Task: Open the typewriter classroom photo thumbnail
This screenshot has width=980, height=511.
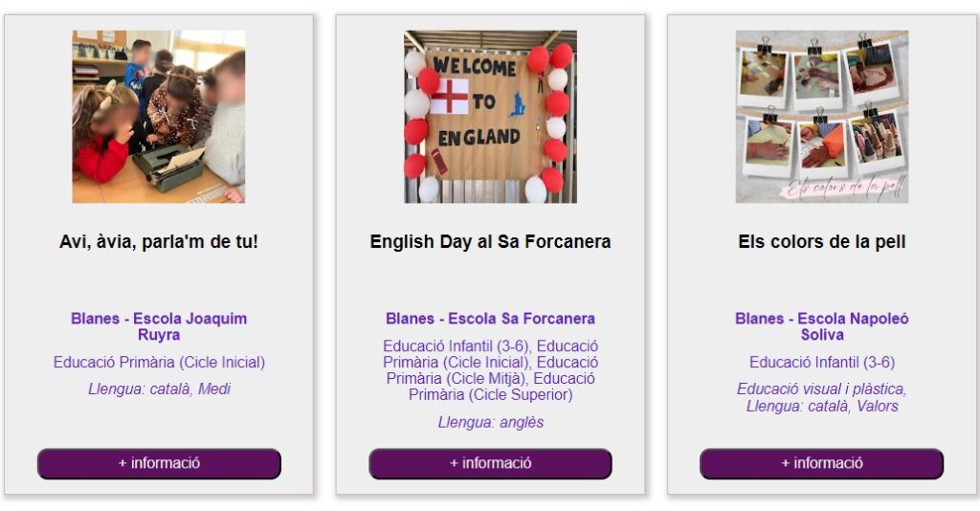Action: point(159,116)
